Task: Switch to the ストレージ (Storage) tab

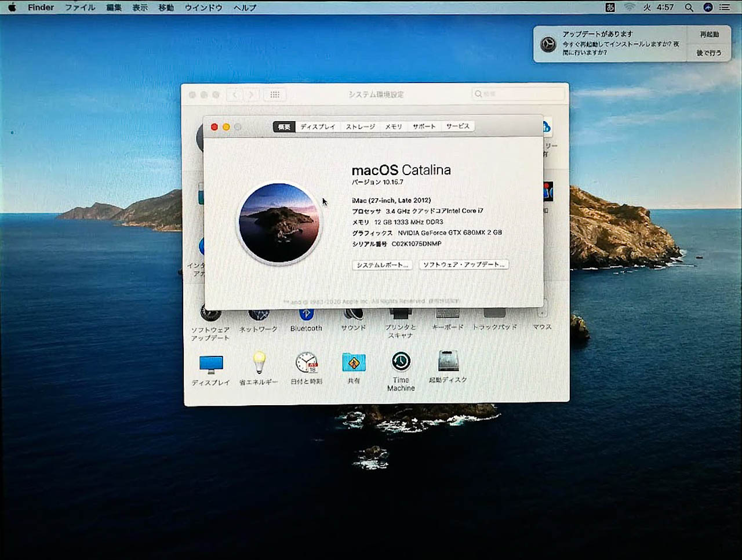Action: point(359,126)
